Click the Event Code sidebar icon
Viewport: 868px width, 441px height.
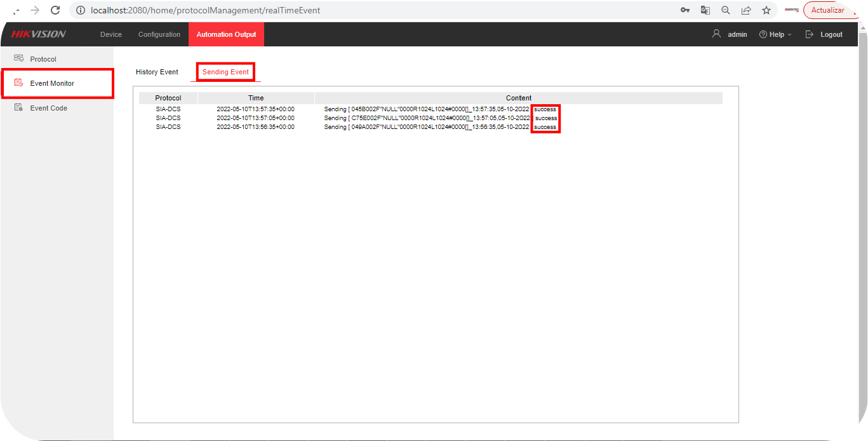[18, 108]
